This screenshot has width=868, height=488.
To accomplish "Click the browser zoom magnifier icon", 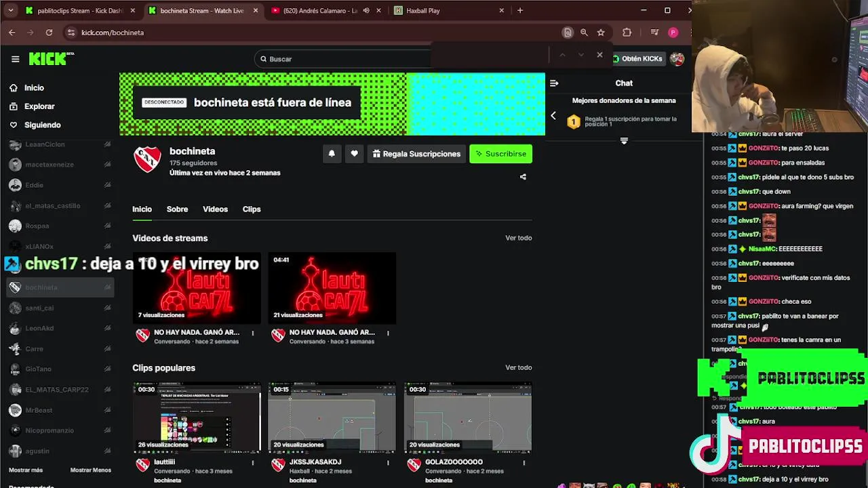I will [584, 33].
